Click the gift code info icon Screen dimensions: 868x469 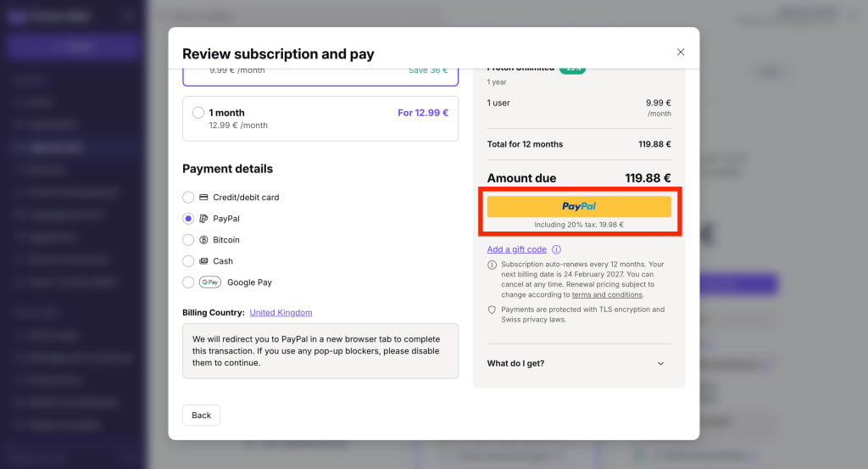[x=556, y=249]
